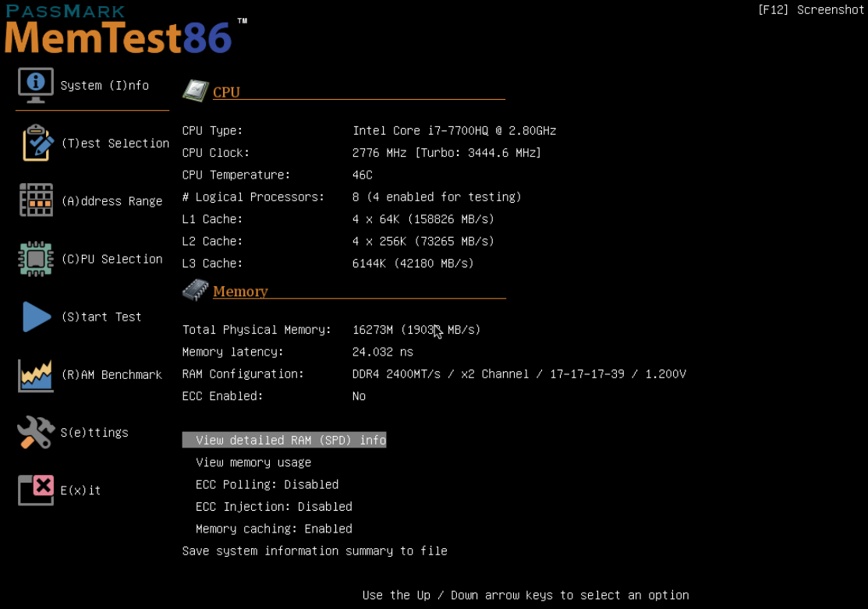
Task: Click the Total Physical Memory value 16273M
Action: (x=416, y=330)
